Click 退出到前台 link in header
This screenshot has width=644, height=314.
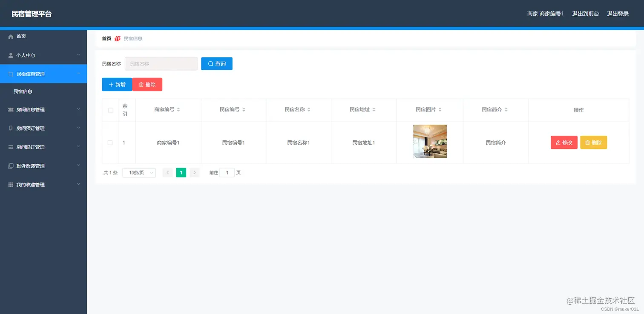pyautogui.click(x=585, y=14)
